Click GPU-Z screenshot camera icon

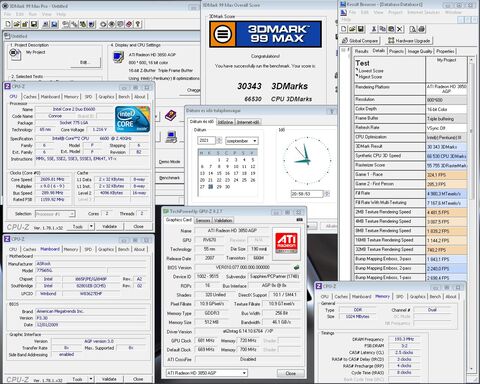pos(299,220)
